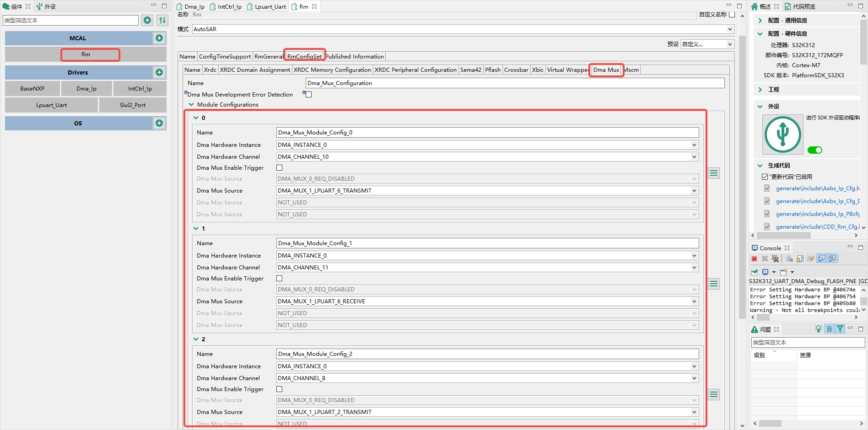Check Dma Mux Enable Trigger for Dma_Mux_Module_Config_0
The height and width of the screenshot is (430, 868).
(x=280, y=168)
